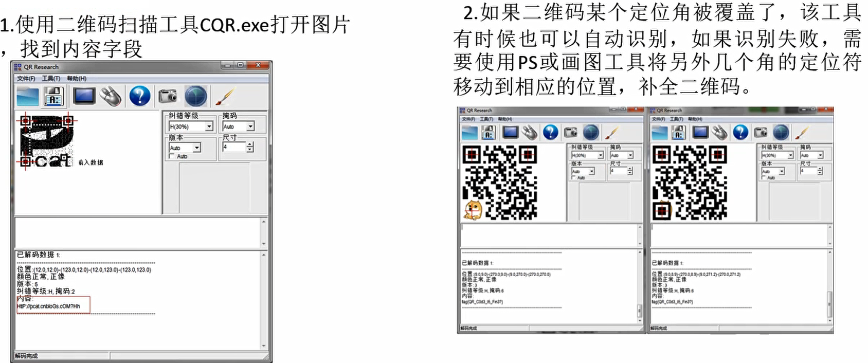Expand 纠错等级 H(30%) dropdown in pcat window
868x363 pixels.
pyautogui.click(x=209, y=126)
